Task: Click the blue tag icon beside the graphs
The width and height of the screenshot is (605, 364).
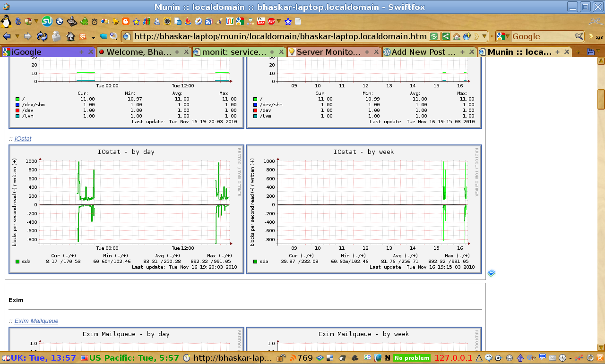Action: tap(492, 273)
